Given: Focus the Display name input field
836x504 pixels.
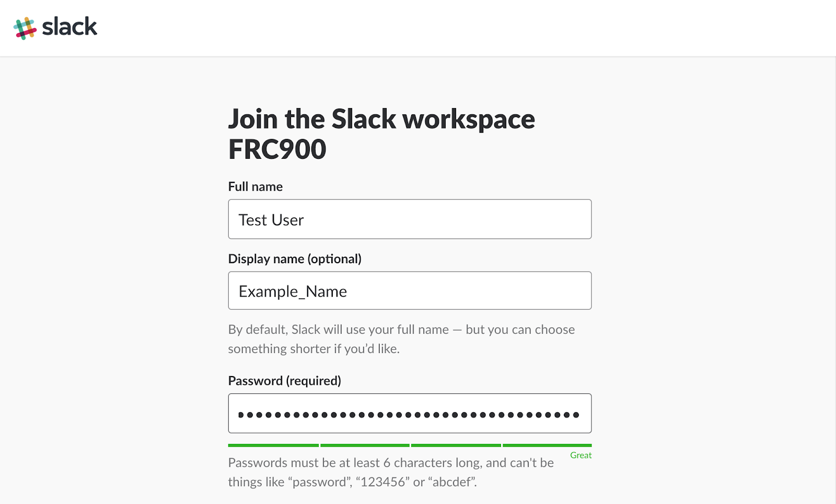Looking at the screenshot, I should click(410, 291).
